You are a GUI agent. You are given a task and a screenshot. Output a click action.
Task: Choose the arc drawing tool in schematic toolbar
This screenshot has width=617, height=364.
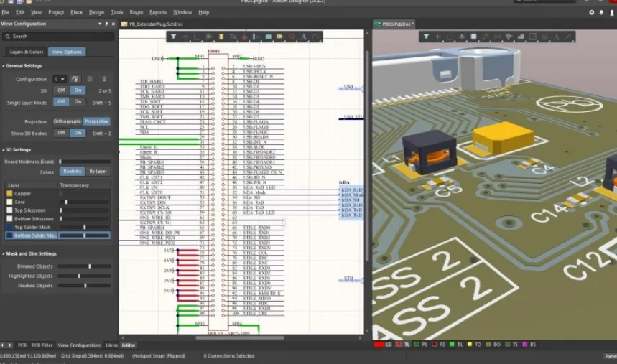click(x=315, y=37)
